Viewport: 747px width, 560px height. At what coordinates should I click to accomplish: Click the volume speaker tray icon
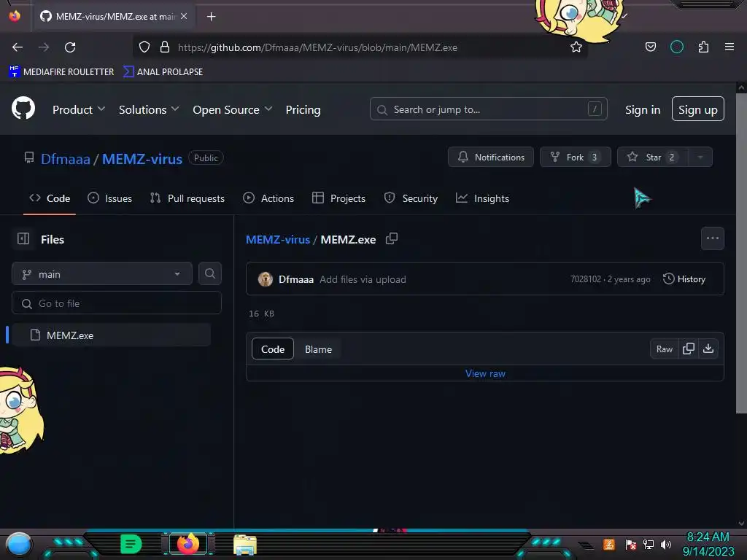point(665,544)
